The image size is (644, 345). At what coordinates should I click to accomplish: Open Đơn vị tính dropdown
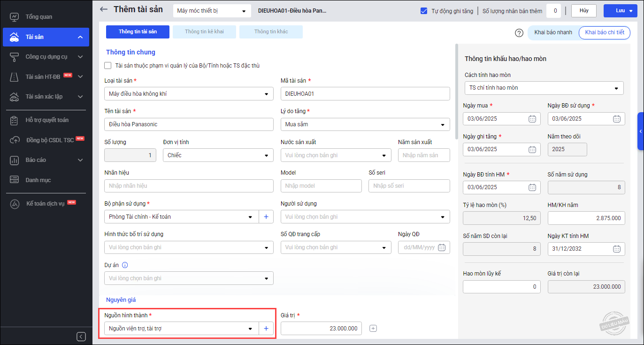pos(218,155)
